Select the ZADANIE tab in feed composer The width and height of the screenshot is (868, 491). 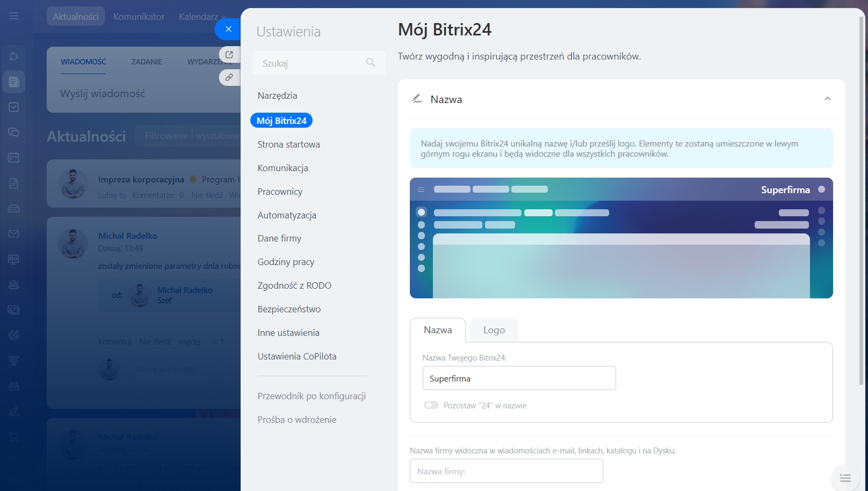[x=147, y=62]
